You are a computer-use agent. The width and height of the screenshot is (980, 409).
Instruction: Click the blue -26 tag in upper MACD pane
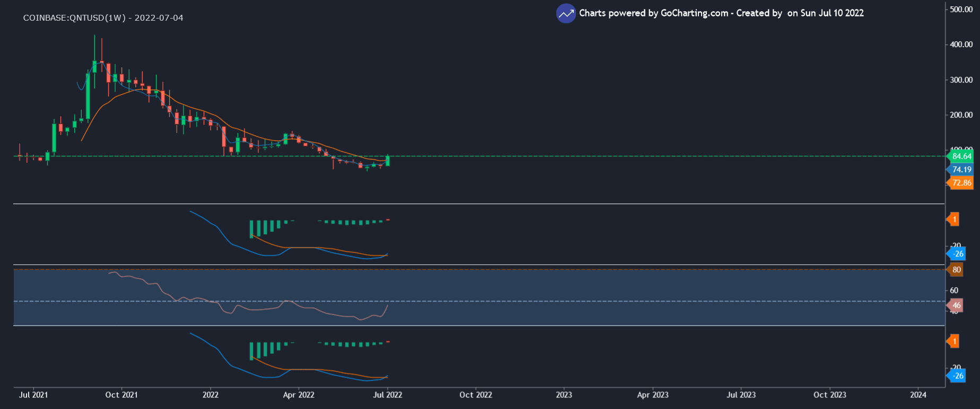tap(957, 254)
